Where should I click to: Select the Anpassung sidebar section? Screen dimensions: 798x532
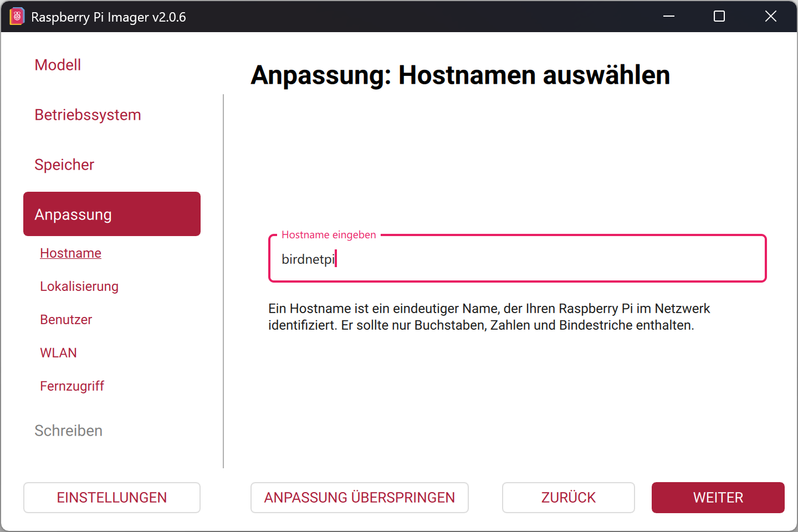point(112,214)
